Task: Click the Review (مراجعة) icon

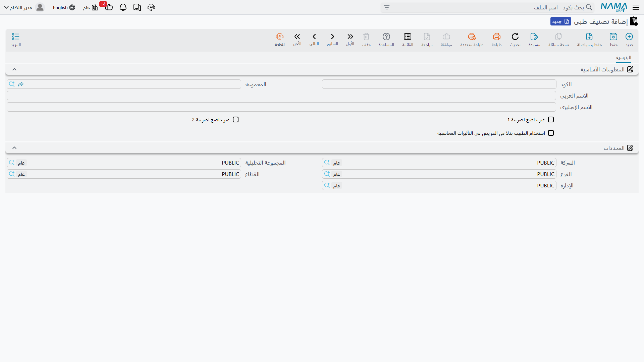Action: tap(427, 37)
